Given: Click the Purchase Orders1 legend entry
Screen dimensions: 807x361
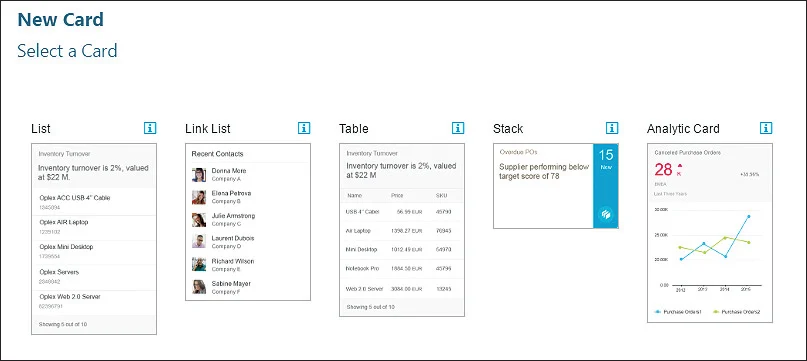Looking at the screenshot, I should click(x=677, y=313).
